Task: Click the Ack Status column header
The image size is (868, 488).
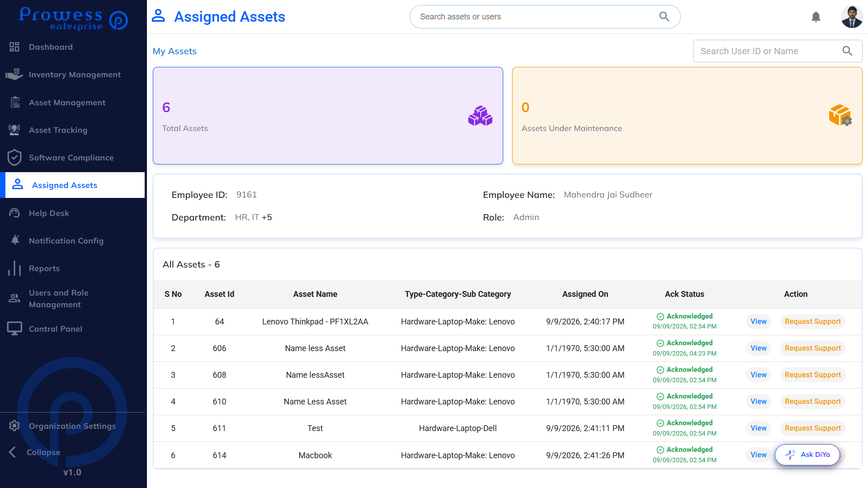Action: pos(684,294)
